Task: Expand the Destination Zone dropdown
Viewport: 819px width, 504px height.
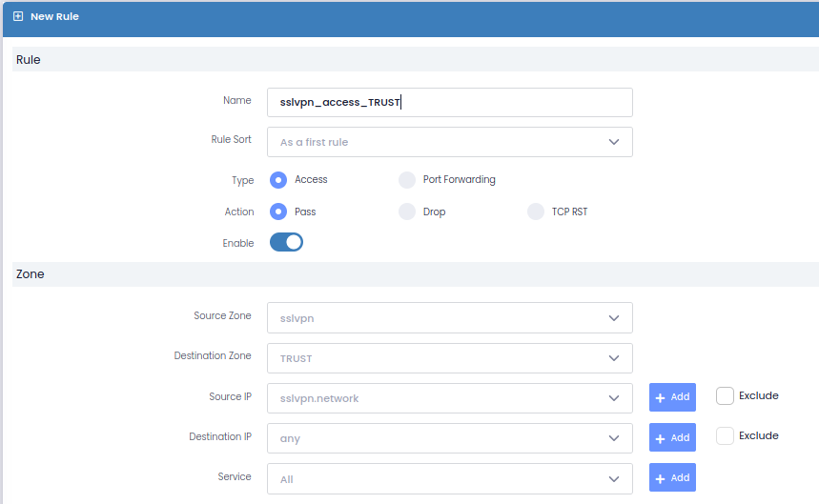Action: (x=449, y=358)
